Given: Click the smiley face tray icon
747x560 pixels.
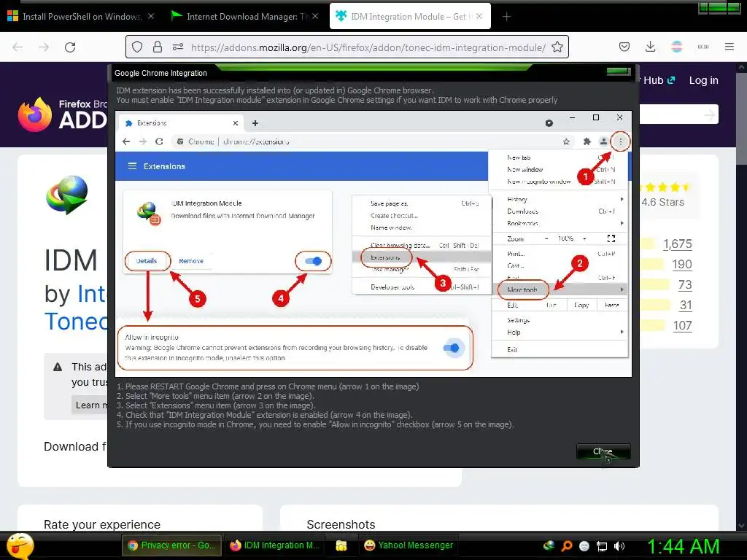Looking at the screenshot, I should pos(584,545).
